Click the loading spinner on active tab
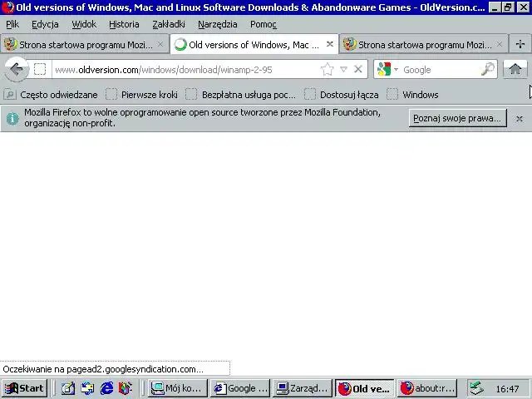 pos(180,44)
